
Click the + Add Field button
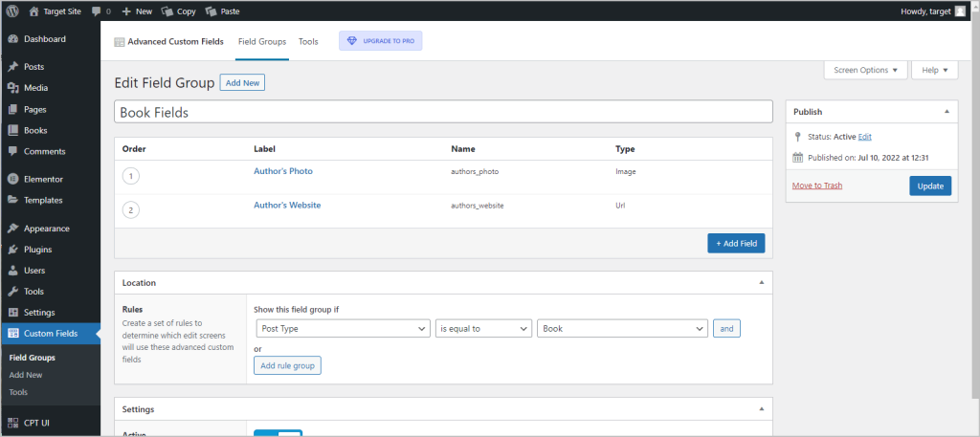pyautogui.click(x=736, y=244)
